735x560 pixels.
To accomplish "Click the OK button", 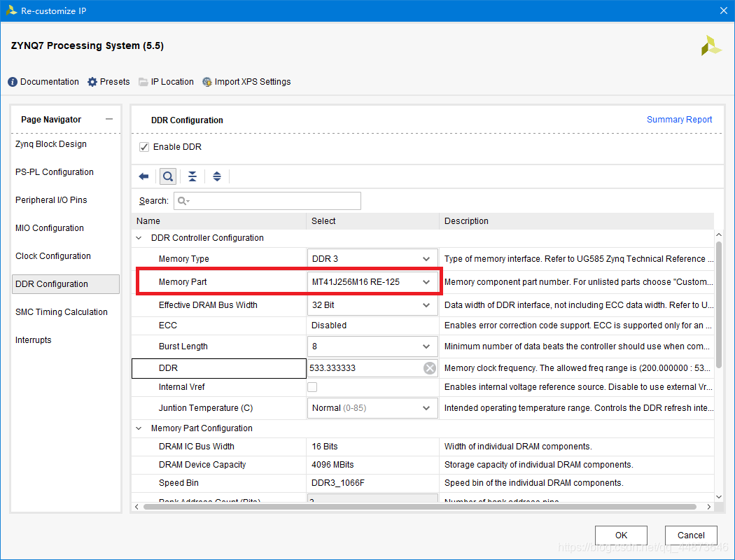I will click(621, 535).
